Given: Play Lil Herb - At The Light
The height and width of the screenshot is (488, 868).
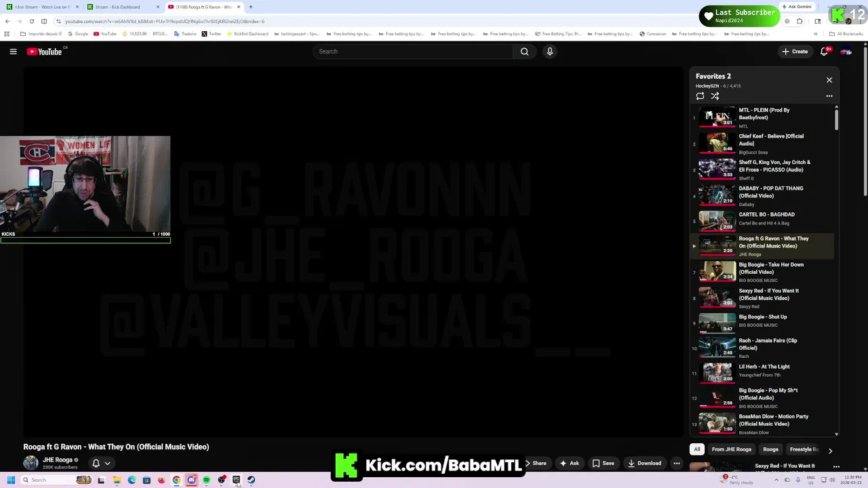Looking at the screenshot, I should point(763,373).
